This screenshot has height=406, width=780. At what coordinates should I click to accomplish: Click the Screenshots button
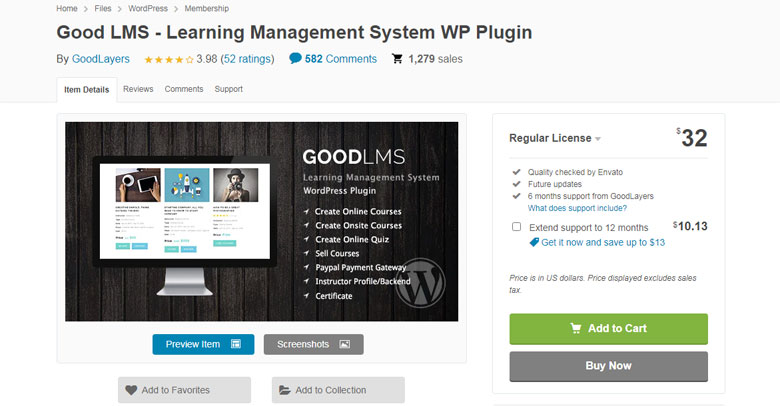[x=313, y=344]
